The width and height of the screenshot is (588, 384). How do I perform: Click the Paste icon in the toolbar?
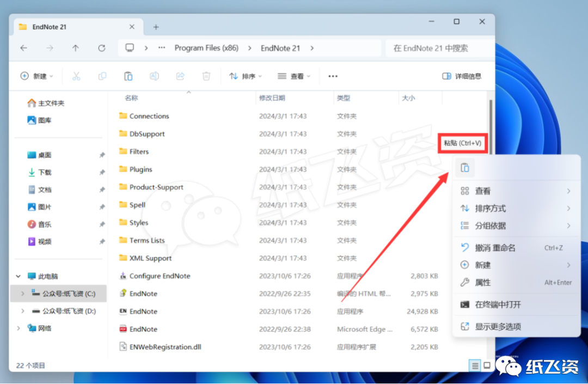click(128, 76)
